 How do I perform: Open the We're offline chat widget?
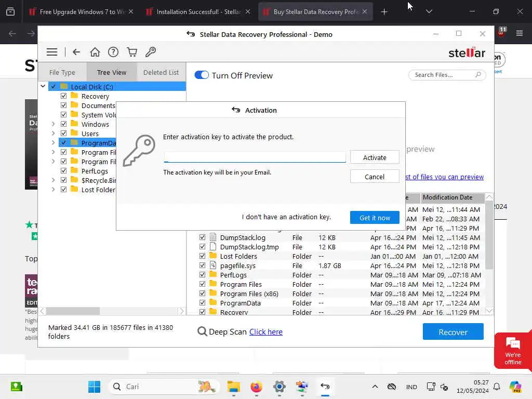(x=513, y=351)
